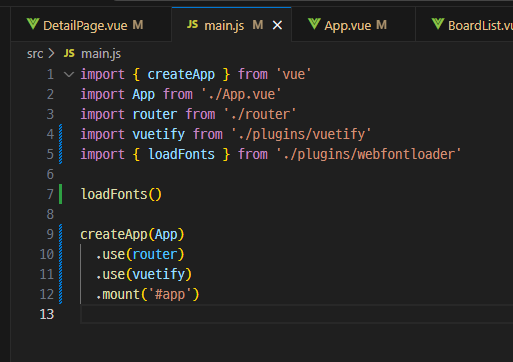513x362 pixels.
Task: Click the '#app' string on line 12
Action: coord(170,294)
